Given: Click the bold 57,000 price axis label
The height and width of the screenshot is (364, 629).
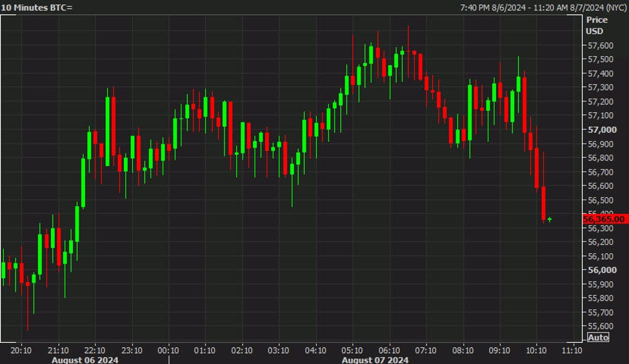Looking at the screenshot, I should [x=600, y=129].
